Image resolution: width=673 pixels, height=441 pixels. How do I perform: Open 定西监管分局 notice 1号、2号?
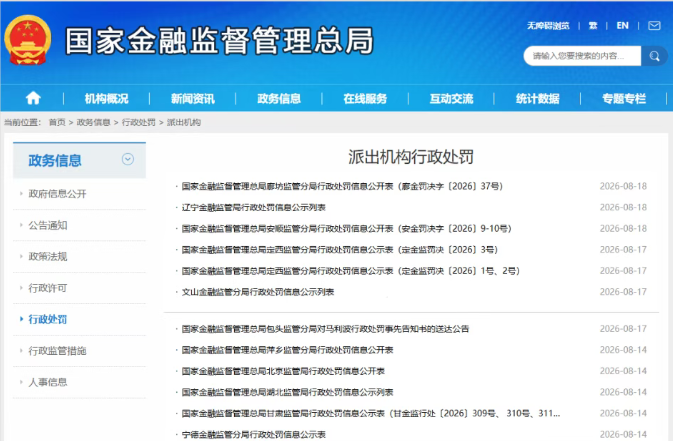(x=351, y=271)
